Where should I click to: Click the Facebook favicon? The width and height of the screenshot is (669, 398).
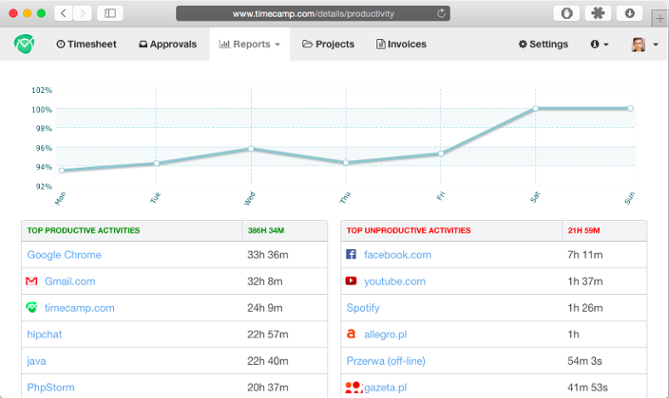pos(351,255)
